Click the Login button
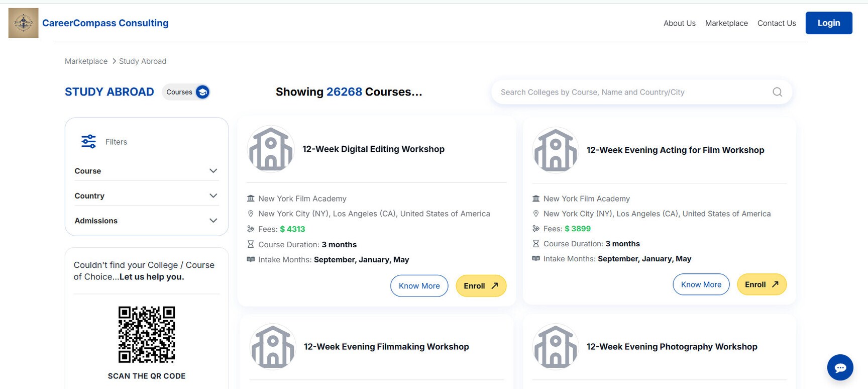The width and height of the screenshot is (868, 389). [x=829, y=23]
